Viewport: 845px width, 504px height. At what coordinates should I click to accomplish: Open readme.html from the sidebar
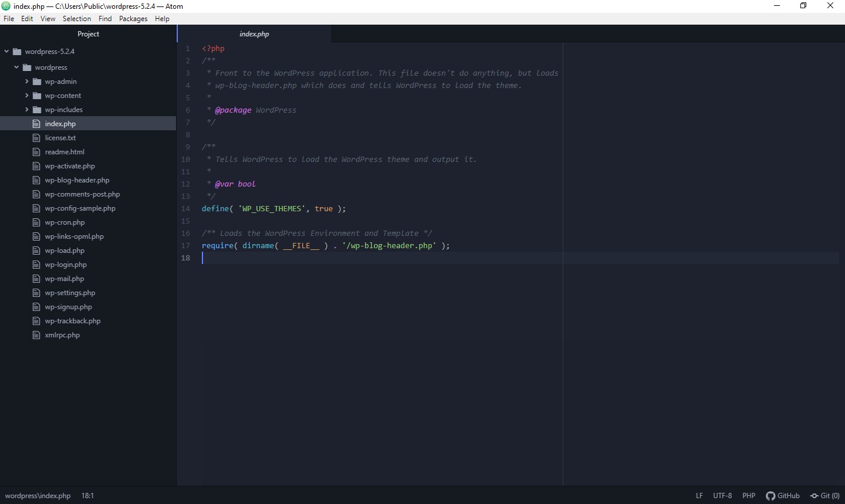[x=65, y=152]
